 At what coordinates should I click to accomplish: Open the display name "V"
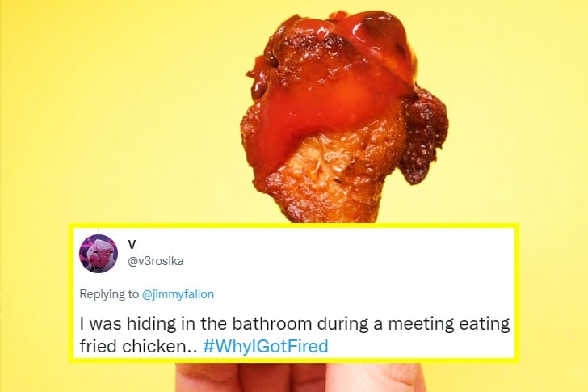coord(132,244)
